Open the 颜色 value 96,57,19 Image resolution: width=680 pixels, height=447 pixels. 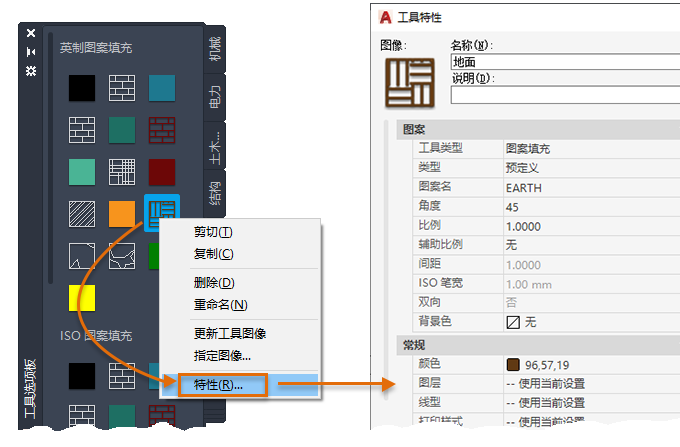[592, 365]
